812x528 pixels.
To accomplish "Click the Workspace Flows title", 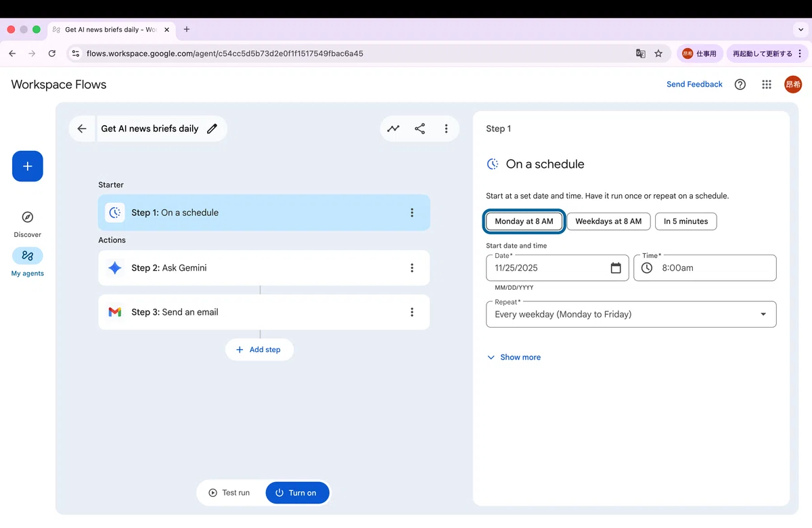I will pos(59,85).
